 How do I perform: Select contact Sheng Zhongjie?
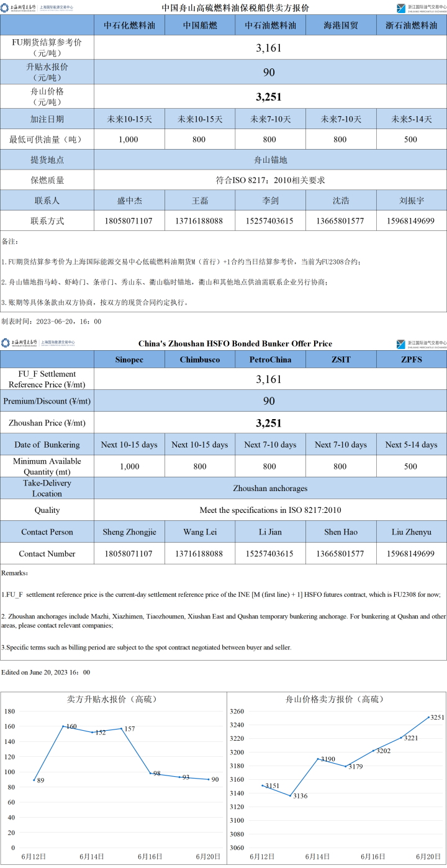click(x=129, y=531)
